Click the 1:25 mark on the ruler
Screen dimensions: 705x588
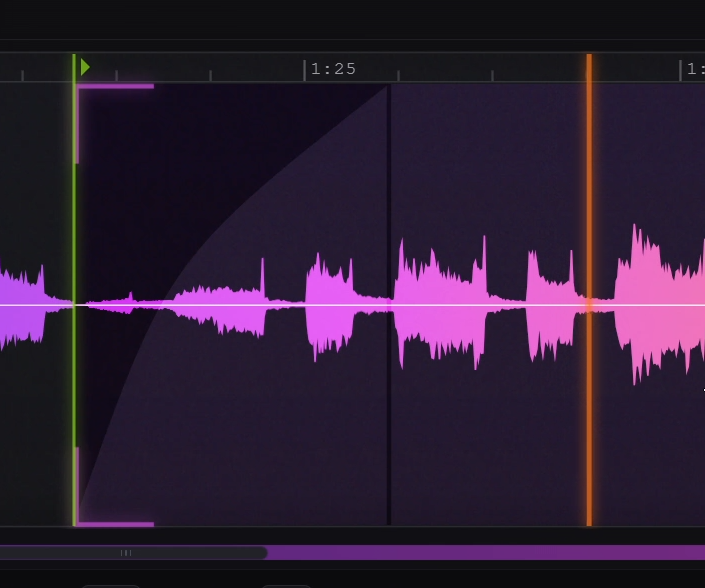pos(332,69)
